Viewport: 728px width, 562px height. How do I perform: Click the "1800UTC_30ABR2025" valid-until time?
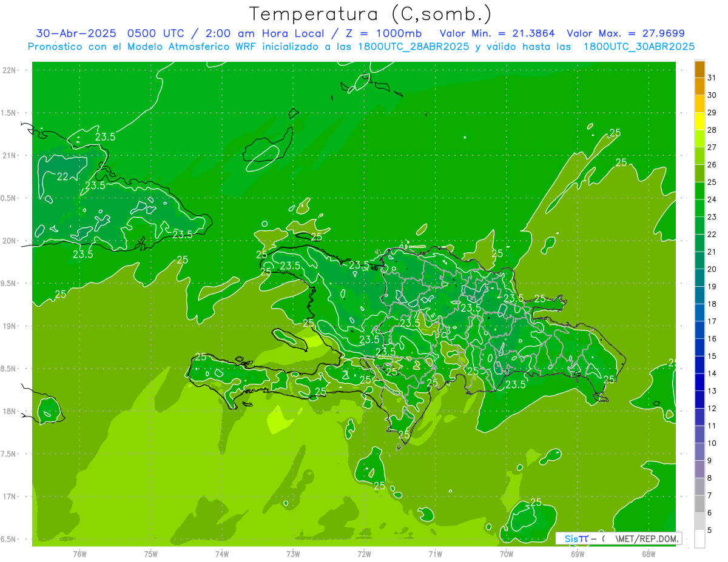639,47
